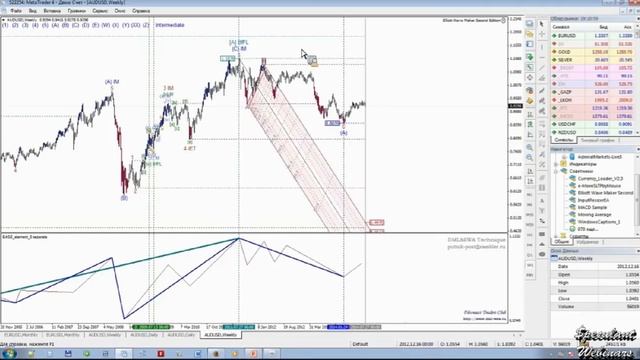Switch to Navigator Избранное tab

click(587, 242)
